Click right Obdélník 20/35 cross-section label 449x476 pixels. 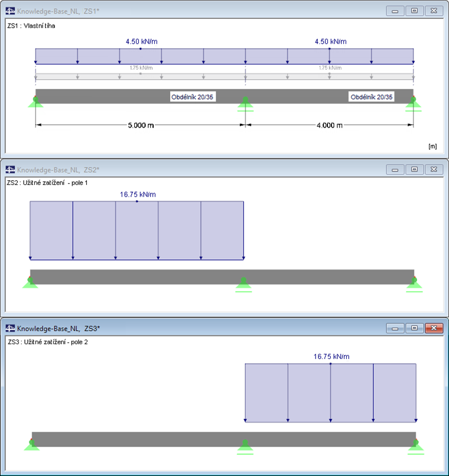click(372, 97)
